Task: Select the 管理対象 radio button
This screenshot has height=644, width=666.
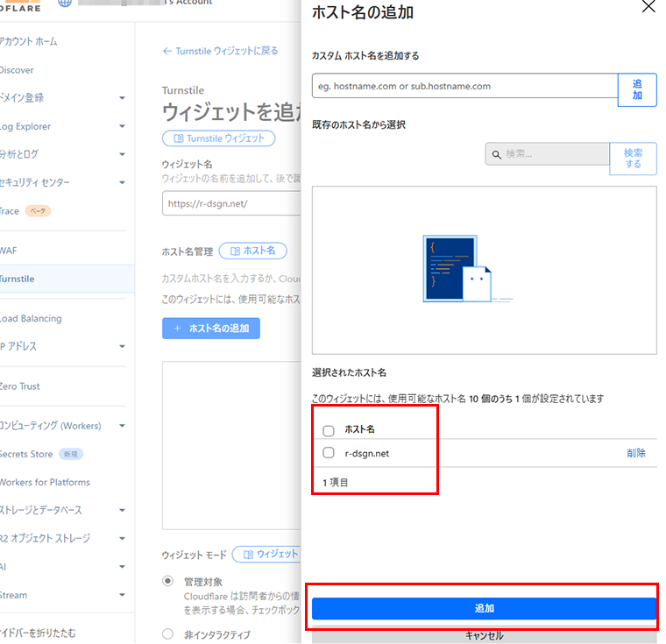Action: pyautogui.click(x=167, y=581)
